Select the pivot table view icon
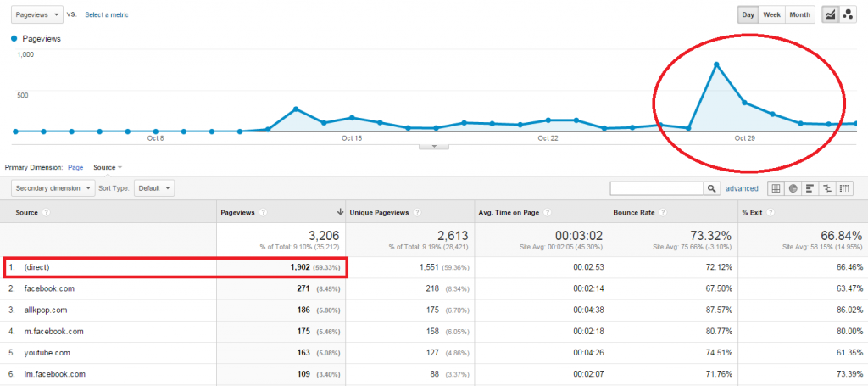The width and height of the screenshot is (868, 386). click(844, 188)
